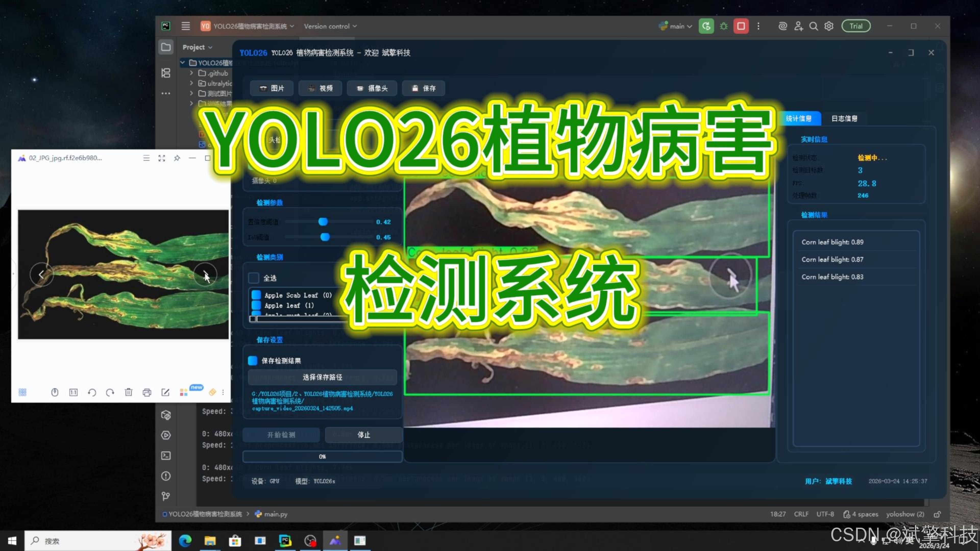Show the previous image in the viewer
Viewport: 980px width, 551px height.
point(41,274)
